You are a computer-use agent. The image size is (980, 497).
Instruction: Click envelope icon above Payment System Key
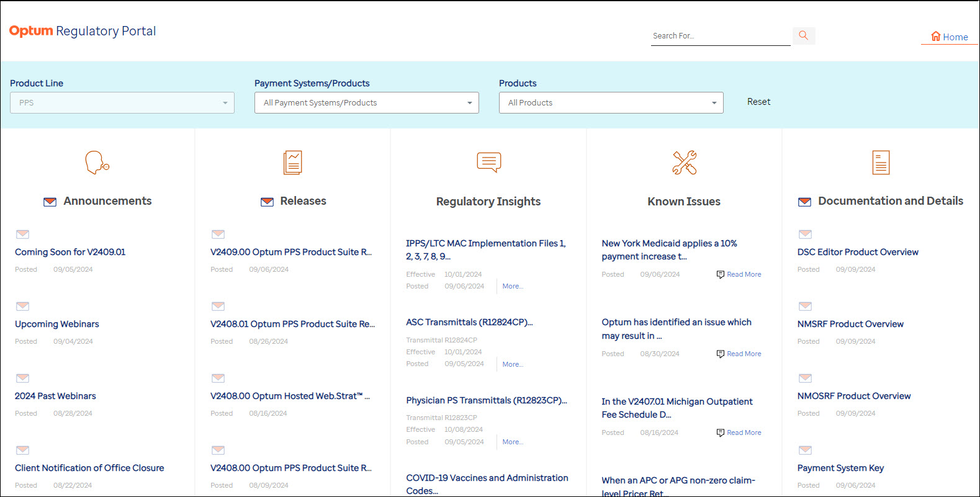(806, 450)
